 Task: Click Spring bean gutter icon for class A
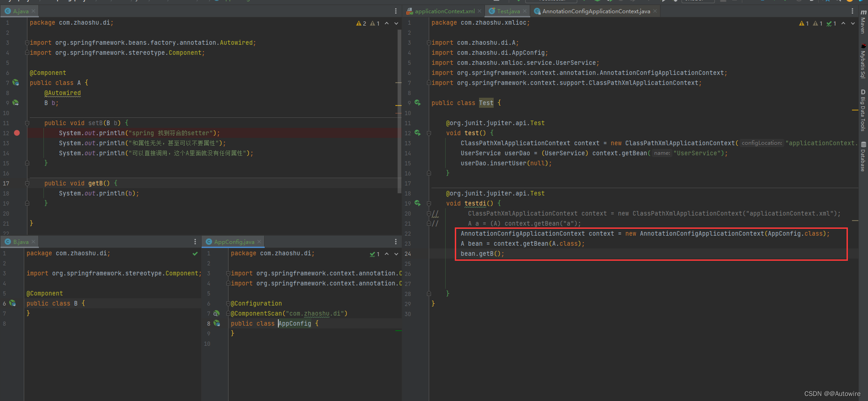16,83
